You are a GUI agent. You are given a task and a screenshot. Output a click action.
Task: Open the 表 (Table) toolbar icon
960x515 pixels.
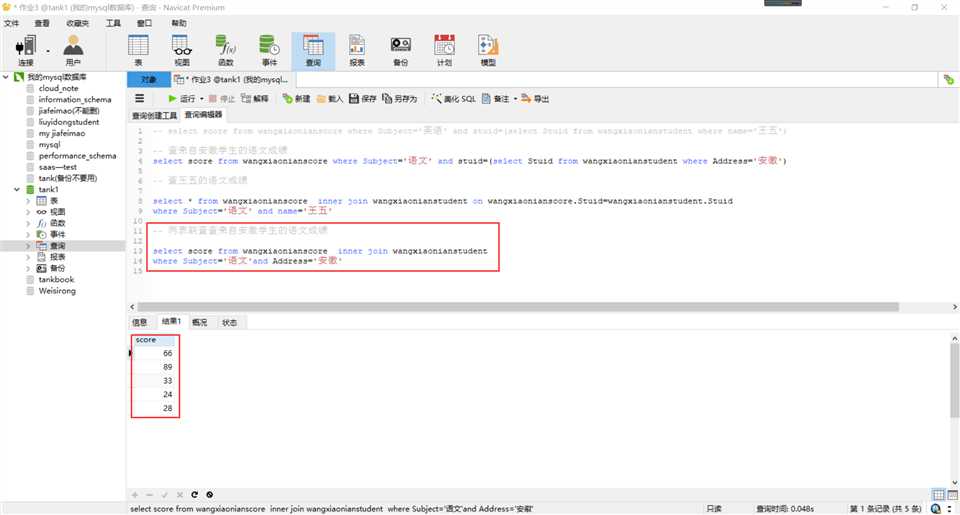pos(138,50)
